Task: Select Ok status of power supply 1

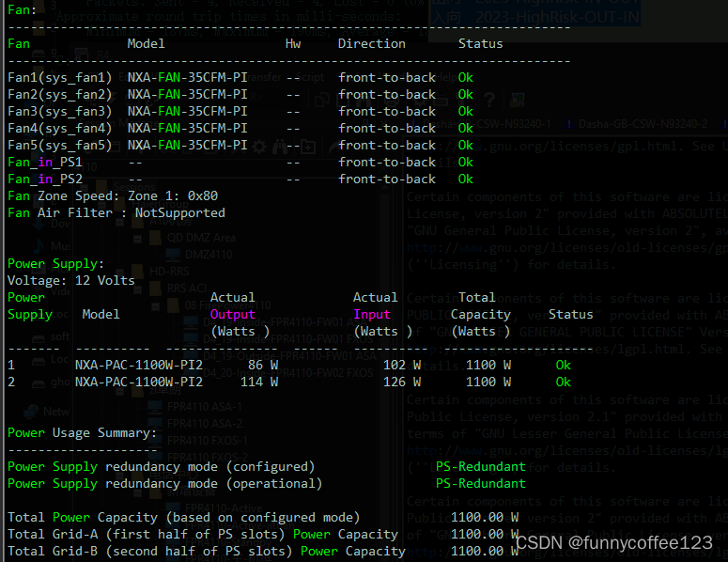Action: (x=564, y=365)
